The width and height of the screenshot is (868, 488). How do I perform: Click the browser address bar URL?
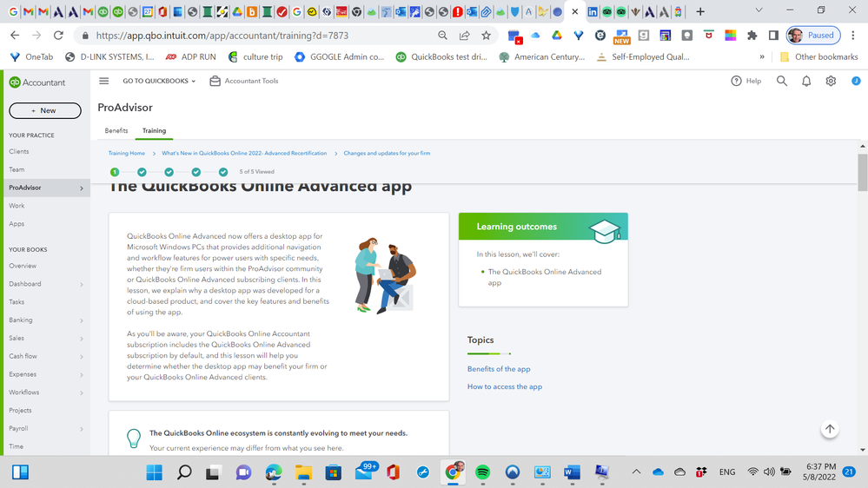pyautogui.click(x=222, y=36)
